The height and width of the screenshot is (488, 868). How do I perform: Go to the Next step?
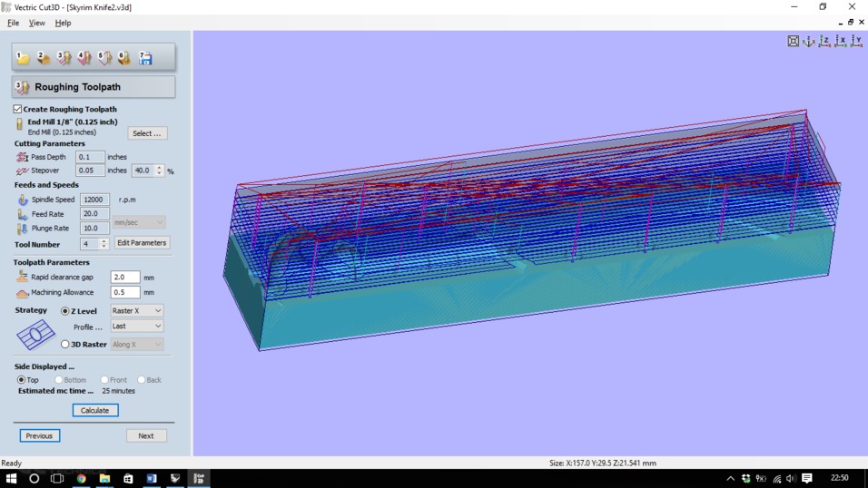coord(146,436)
